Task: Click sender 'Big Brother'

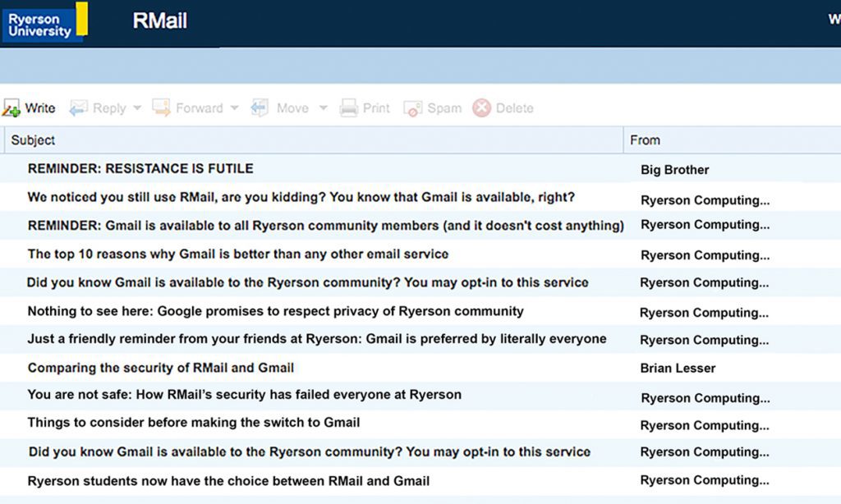Action: 675,170
